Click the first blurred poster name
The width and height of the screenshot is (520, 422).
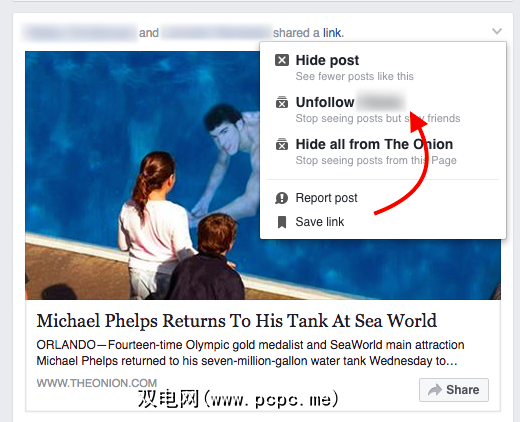80,33
